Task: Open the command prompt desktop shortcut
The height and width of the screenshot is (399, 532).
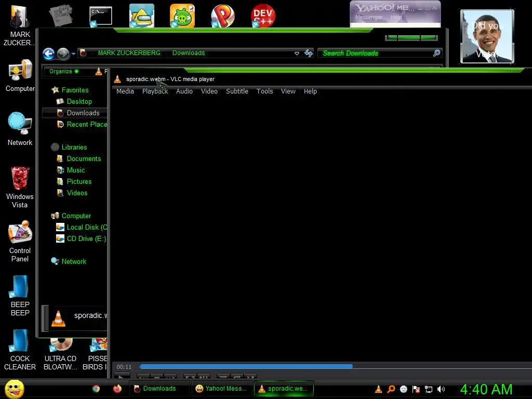Action: coord(101,16)
